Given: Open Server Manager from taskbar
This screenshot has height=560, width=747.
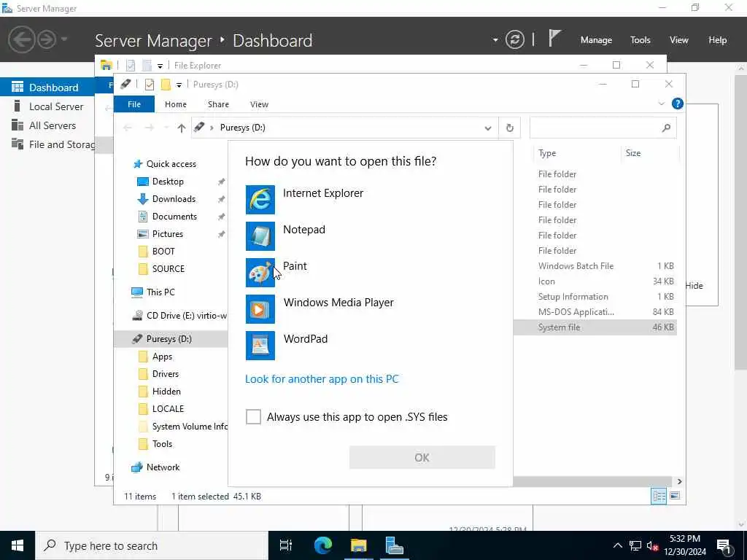Looking at the screenshot, I should coord(394,545).
